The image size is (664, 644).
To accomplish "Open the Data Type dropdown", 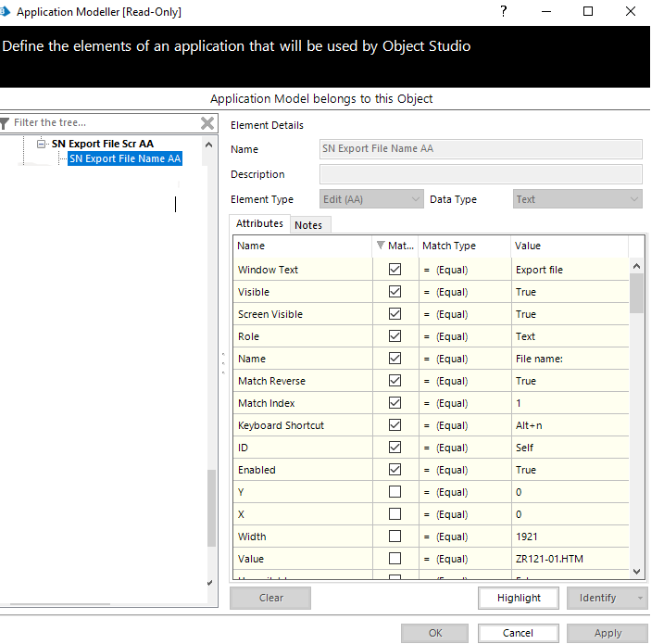I will click(633, 199).
